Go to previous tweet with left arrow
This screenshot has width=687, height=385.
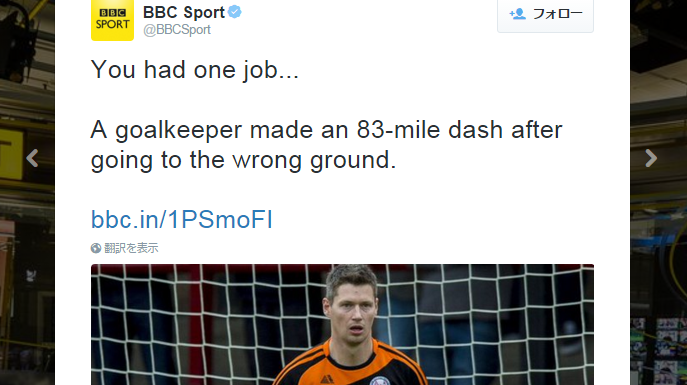click(x=32, y=158)
